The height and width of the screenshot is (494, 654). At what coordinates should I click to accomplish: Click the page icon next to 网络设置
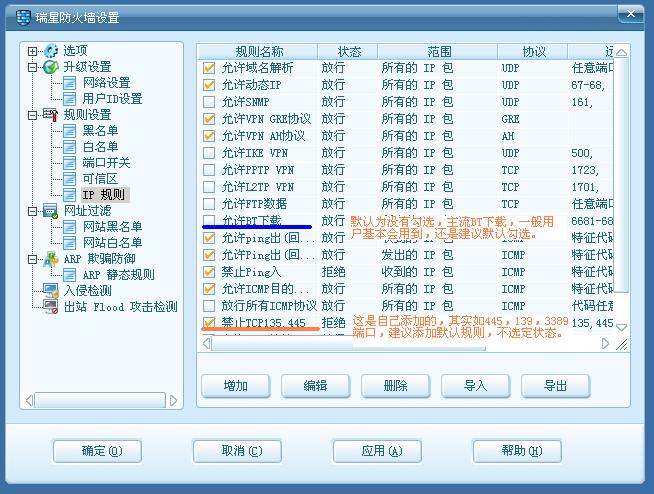tap(69, 83)
